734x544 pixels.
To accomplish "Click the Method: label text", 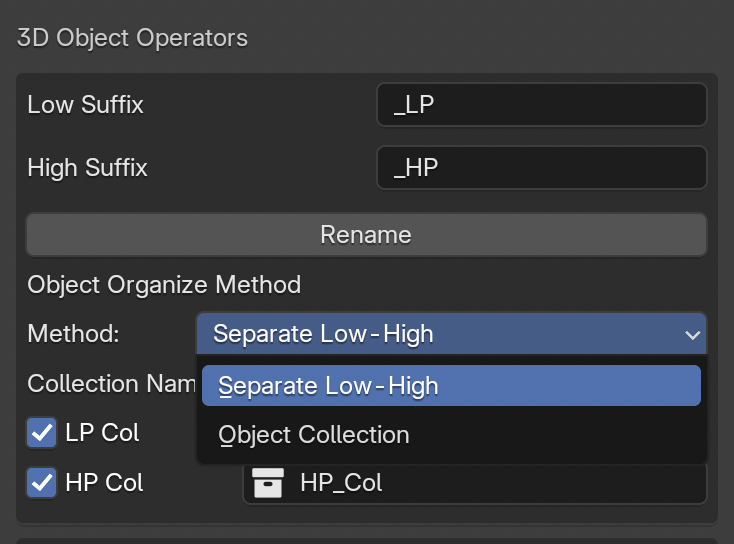I will tap(73, 334).
